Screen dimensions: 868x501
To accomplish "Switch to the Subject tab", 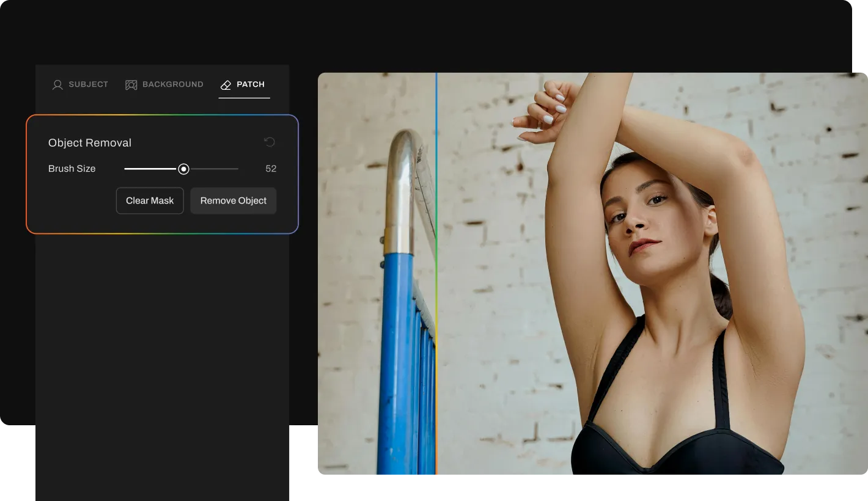I will click(x=88, y=84).
